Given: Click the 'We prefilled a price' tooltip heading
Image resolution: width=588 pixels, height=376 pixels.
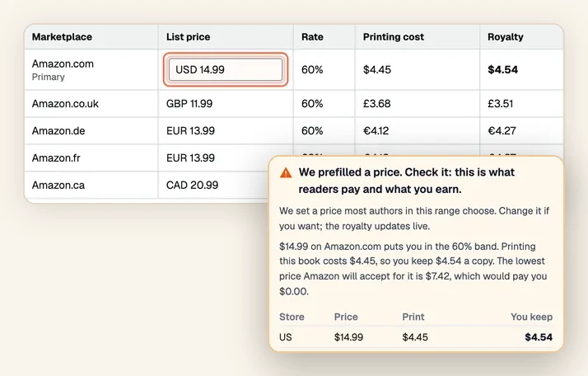Looking at the screenshot, I should coord(407,181).
